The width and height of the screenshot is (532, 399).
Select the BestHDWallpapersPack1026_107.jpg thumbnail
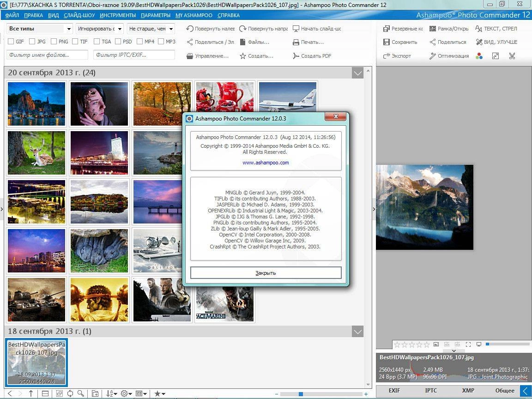pyautogui.click(x=36, y=363)
